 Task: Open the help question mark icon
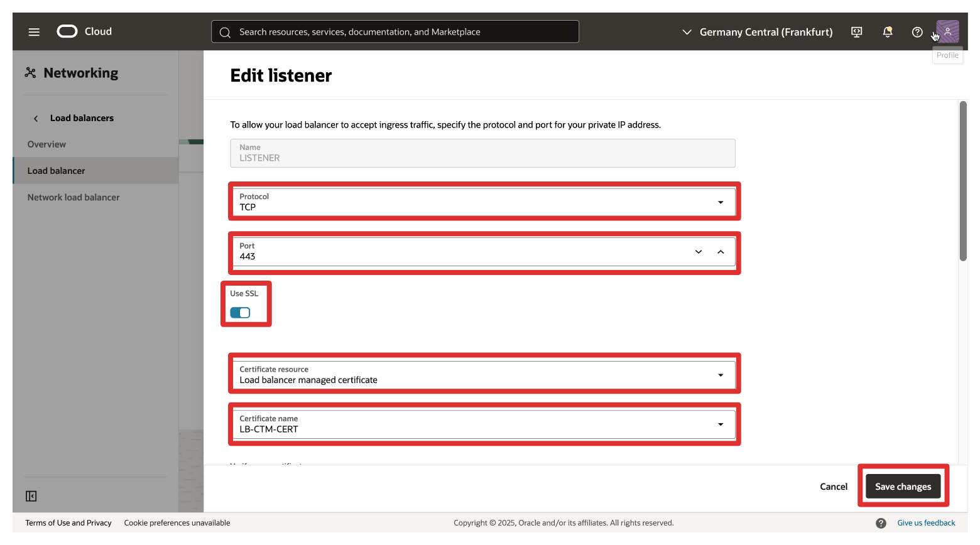click(x=917, y=32)
